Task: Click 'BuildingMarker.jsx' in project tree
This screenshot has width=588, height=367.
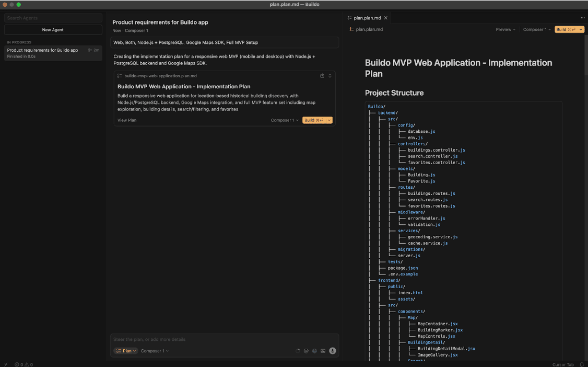Action: tap(440, 330)
